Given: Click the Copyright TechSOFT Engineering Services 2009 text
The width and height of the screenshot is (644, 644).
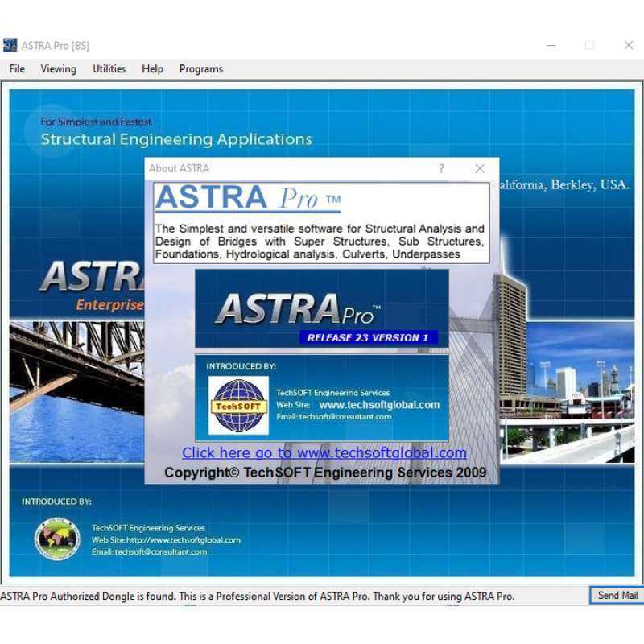Looking at the screenshot, I should (x=325, y=473).
